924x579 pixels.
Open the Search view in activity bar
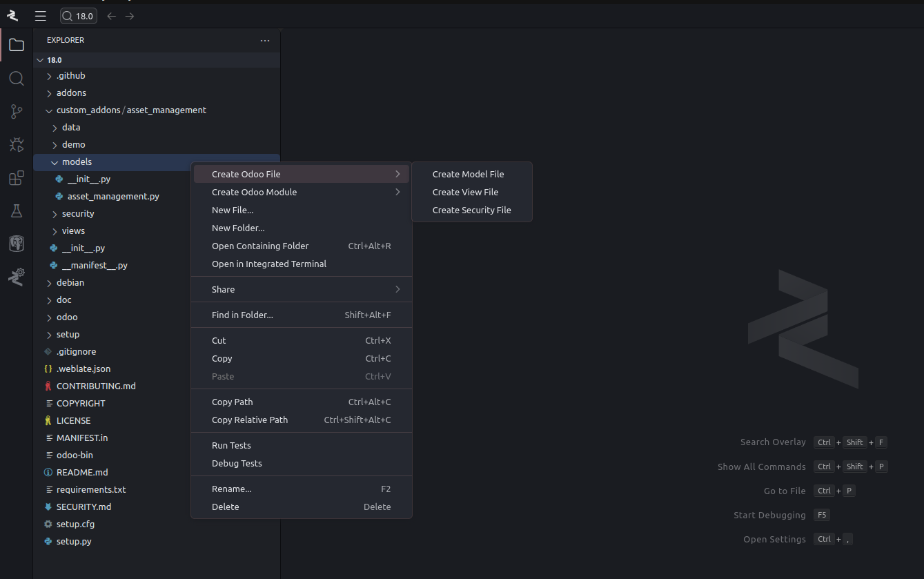point(17,79)
